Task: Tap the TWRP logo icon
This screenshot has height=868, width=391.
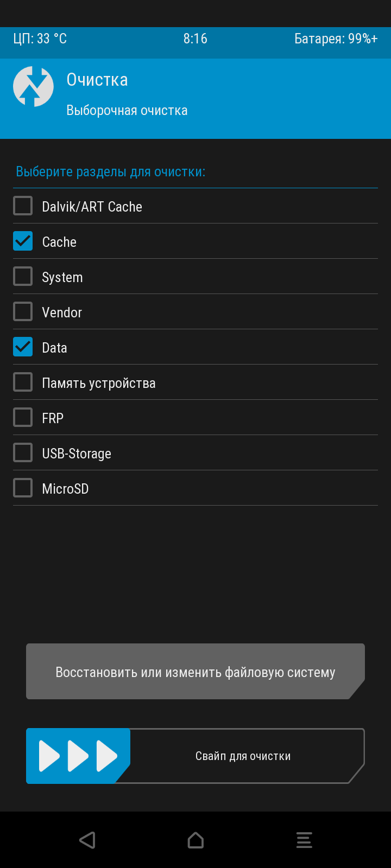Action: tap(33, 86)
